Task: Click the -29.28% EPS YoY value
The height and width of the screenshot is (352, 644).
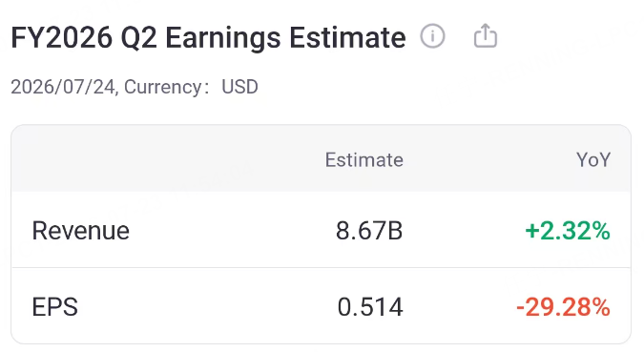Action: (563, 307)
